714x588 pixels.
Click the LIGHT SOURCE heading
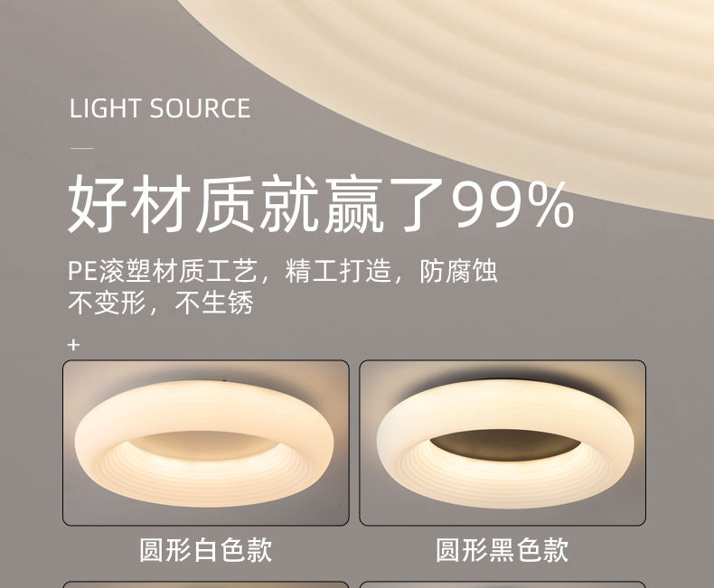click(x=160, y=108)
